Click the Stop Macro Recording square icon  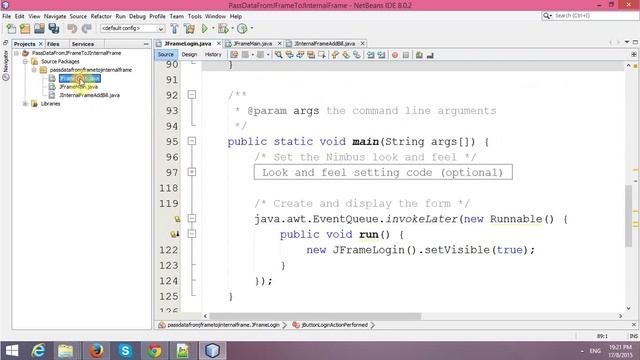point(406,55)
